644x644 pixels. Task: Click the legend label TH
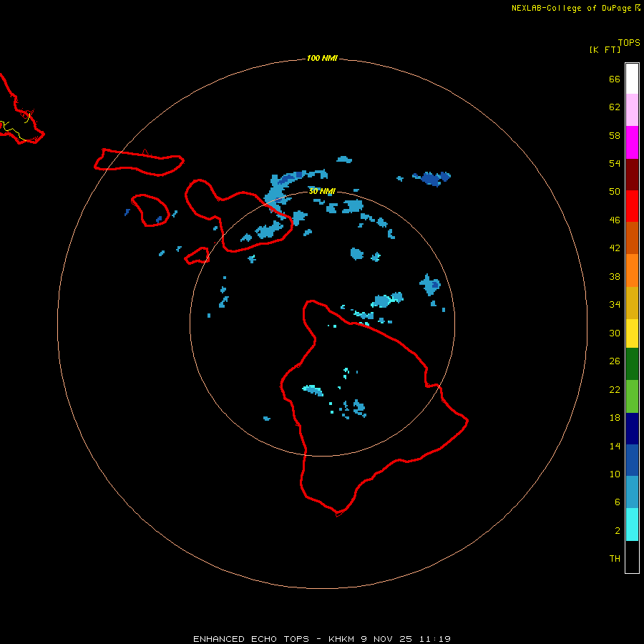[615, 558]
